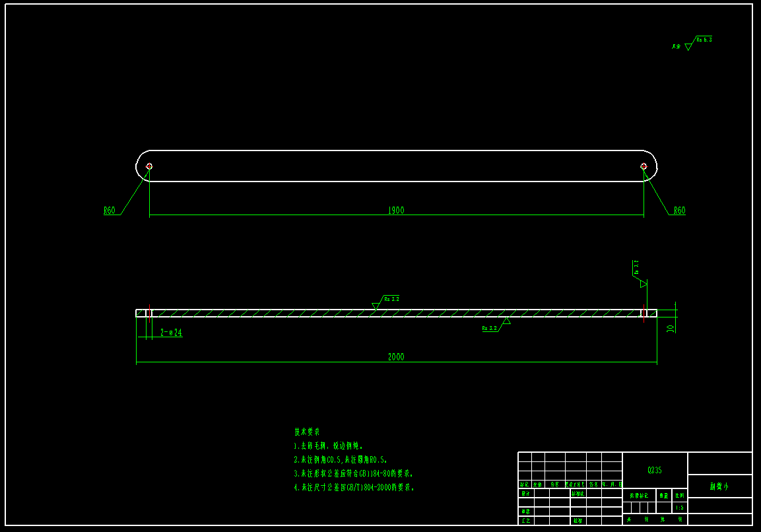Select the 1900 dimension text
Viewport: 761px width, 532px height.
[396, 210]
